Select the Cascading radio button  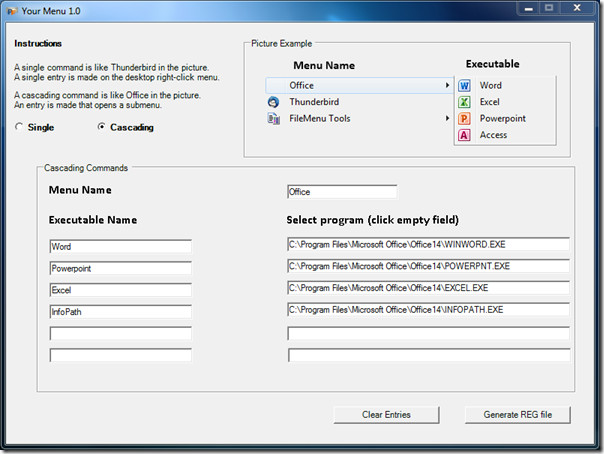(x=101, y=127)
